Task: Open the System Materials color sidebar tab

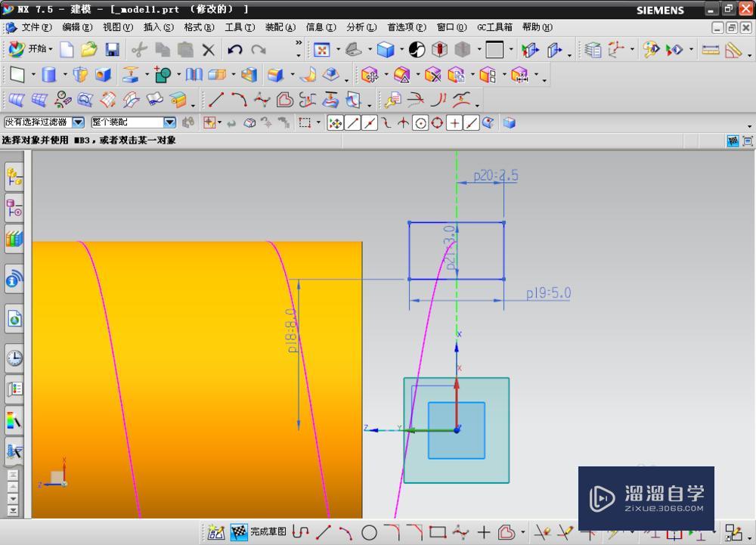Action: pos(14,420)
